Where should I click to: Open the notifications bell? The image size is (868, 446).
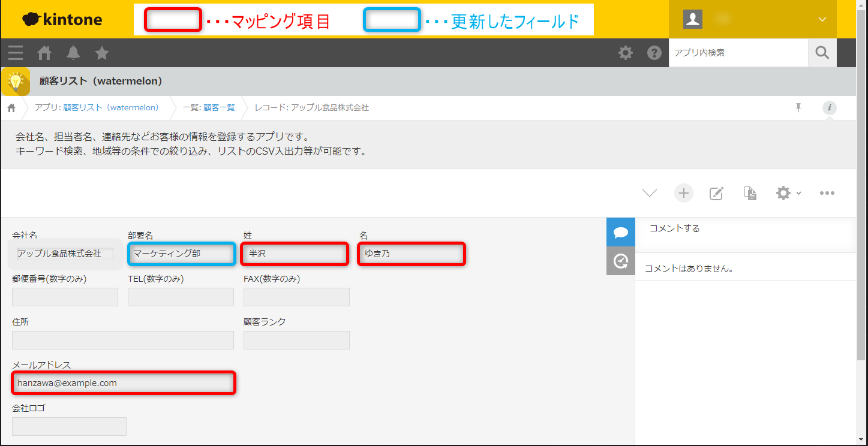coord(73,53)
